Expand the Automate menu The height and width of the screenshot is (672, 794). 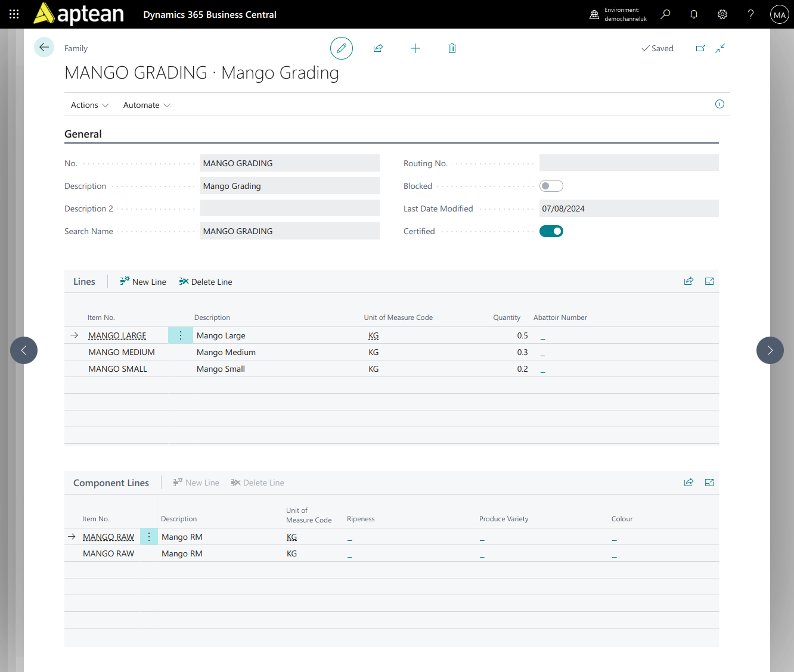147,105
